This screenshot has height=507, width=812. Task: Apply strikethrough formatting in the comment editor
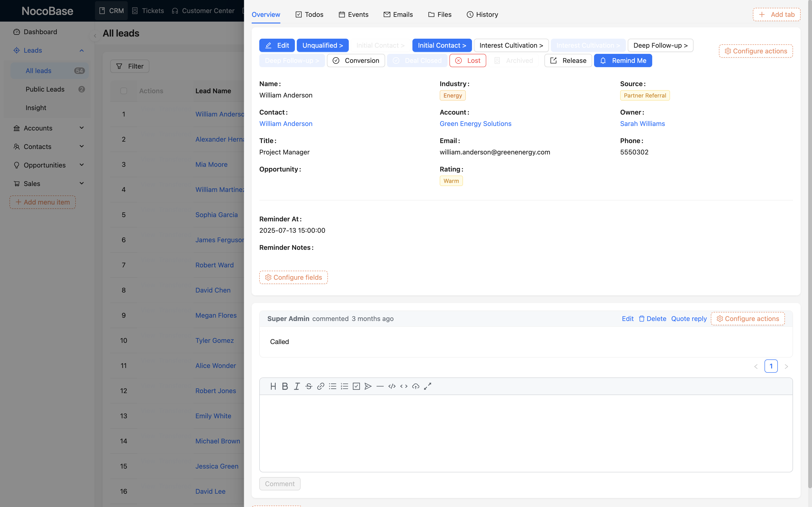click(308, 386)
